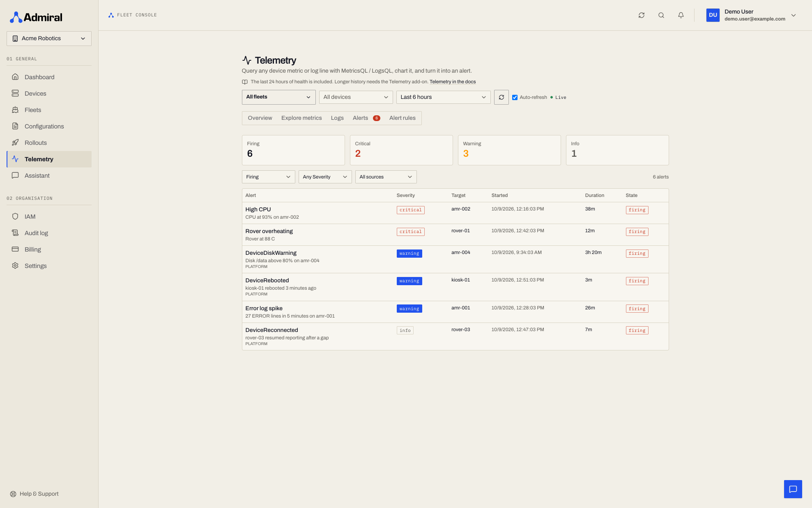Open the Any Severity filter

click(x=325, y=177)
